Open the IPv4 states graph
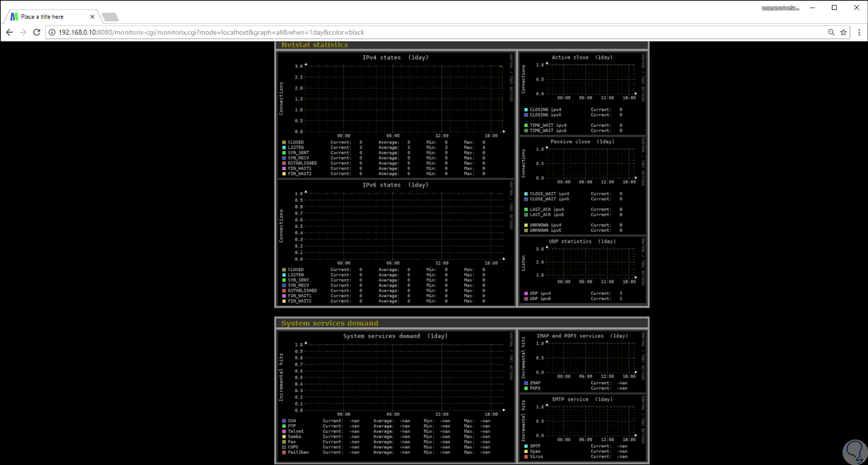 click(x=396, y=98)
